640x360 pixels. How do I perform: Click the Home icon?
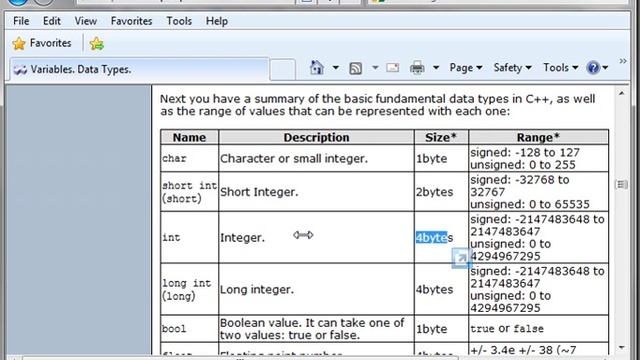316,67
